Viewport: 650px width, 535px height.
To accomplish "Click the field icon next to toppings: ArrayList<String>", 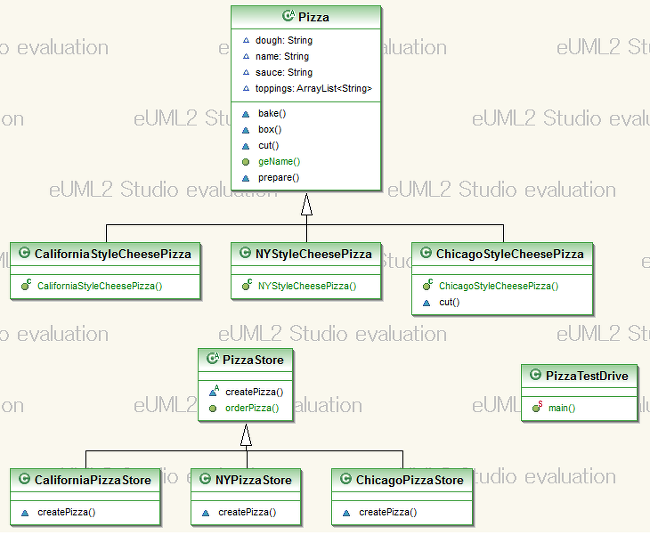I will (x=246, y=89).
